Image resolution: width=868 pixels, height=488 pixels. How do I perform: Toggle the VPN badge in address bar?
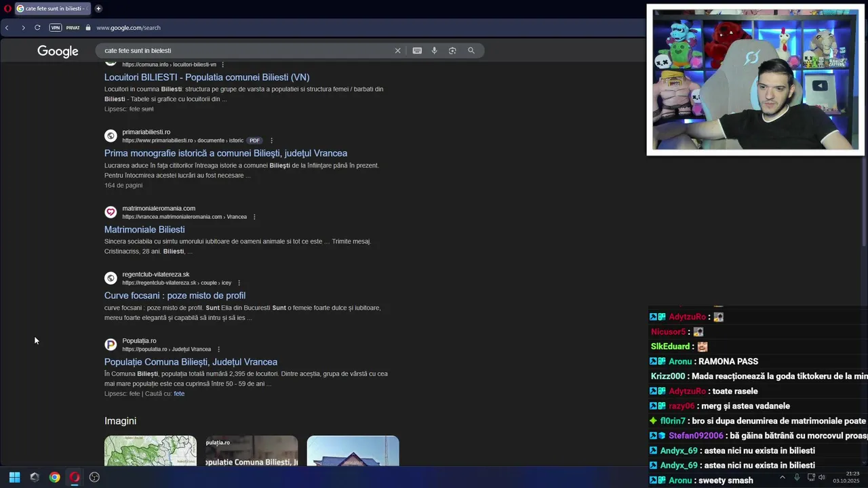tap(56, 28)
